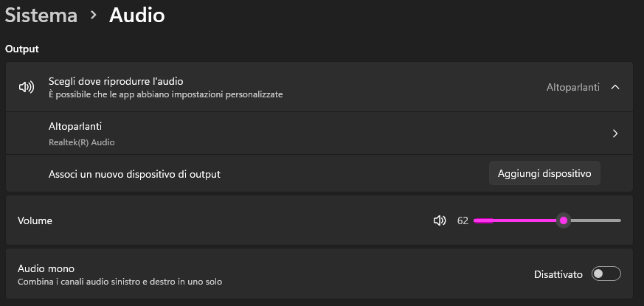The image size is (644, 306).
Task: Select the Altoparlanti output device row
Action: pyautogui.click(x=319, y=133)
